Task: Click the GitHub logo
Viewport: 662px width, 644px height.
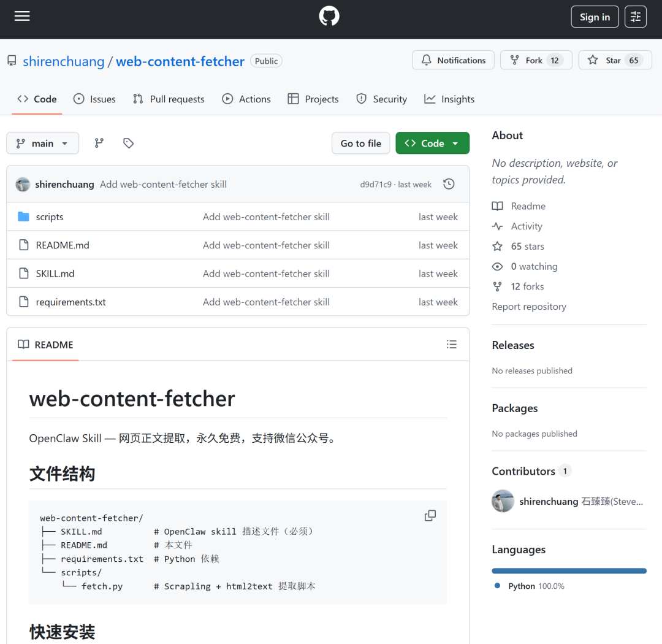Action: point(329,16)
